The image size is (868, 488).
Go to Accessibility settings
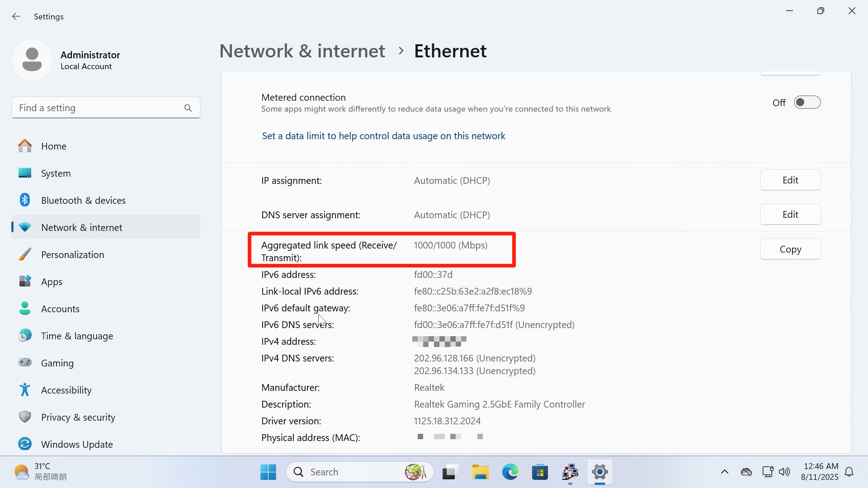click(66, 390)
